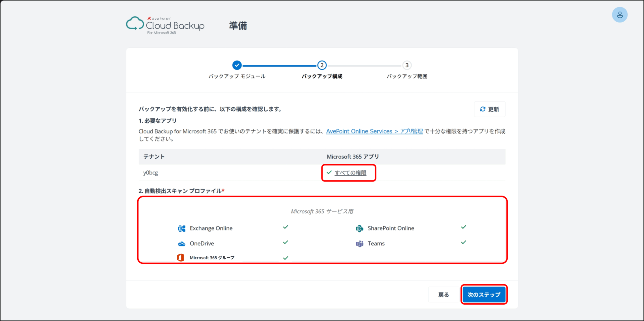Click the Exchange Online icon
644x321 pixels.
coord(182,228)
